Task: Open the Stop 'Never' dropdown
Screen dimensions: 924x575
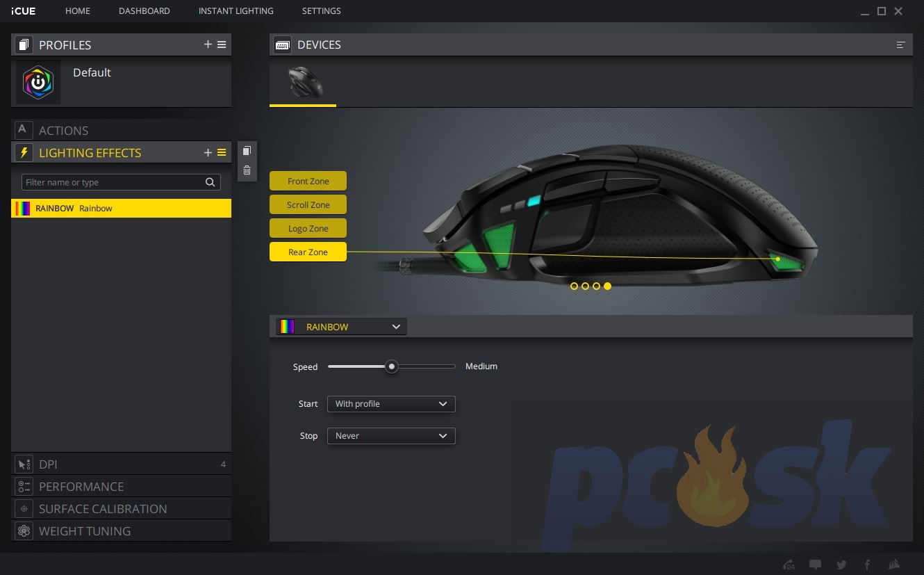Action: (391, 436)
